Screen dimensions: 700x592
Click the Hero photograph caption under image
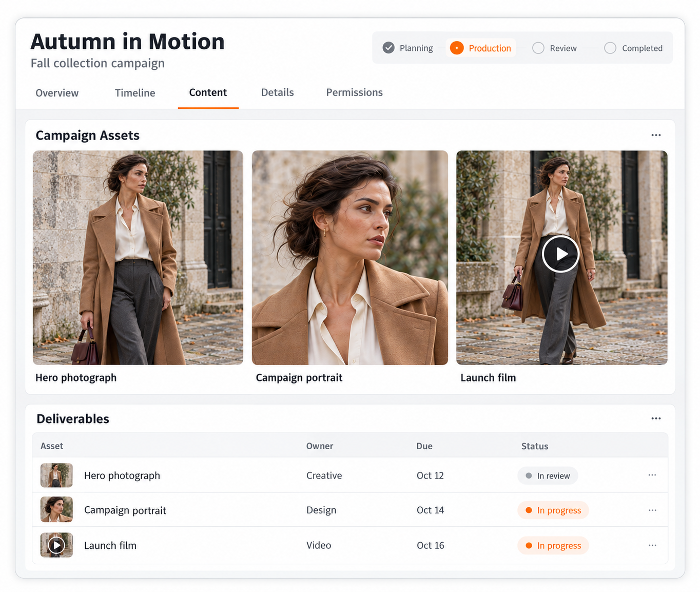(76, 378)
